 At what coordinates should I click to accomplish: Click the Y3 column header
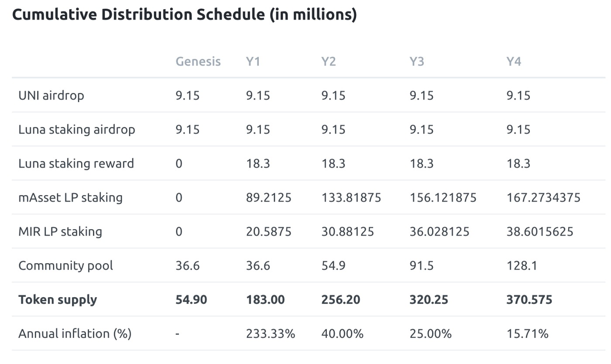coord(416,62)
